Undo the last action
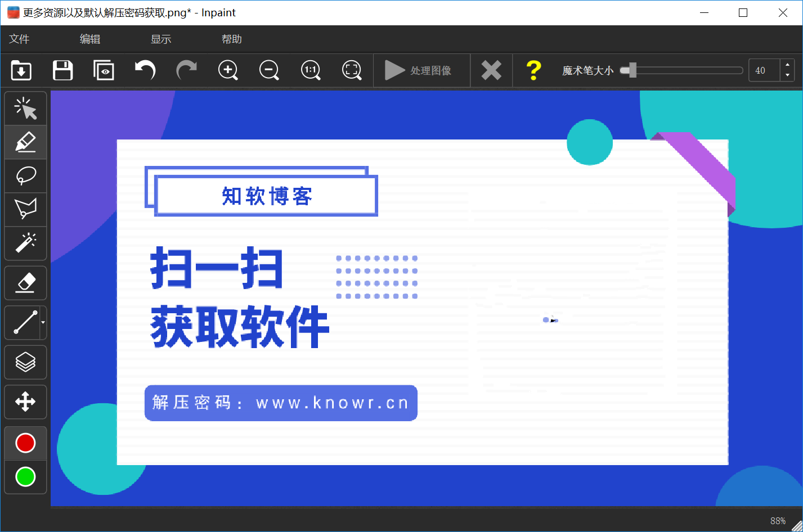803x532 pixels. click(x=145, y=70)
